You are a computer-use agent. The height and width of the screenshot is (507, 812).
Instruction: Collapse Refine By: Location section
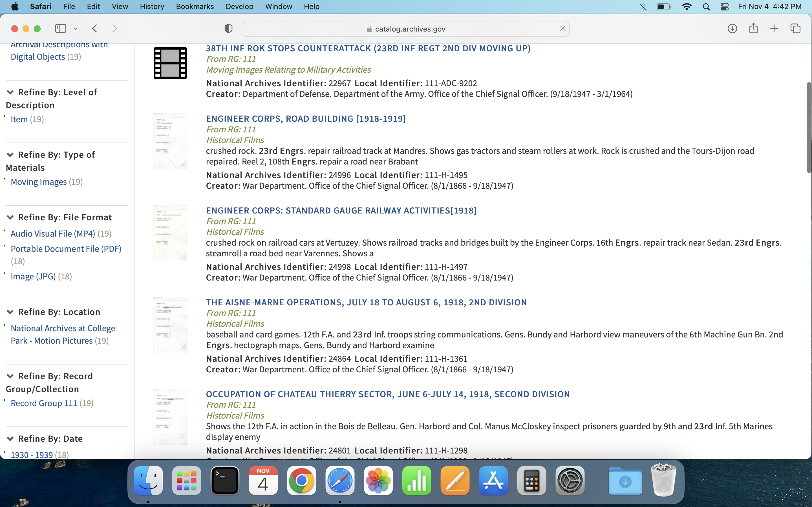pos(10,312)
